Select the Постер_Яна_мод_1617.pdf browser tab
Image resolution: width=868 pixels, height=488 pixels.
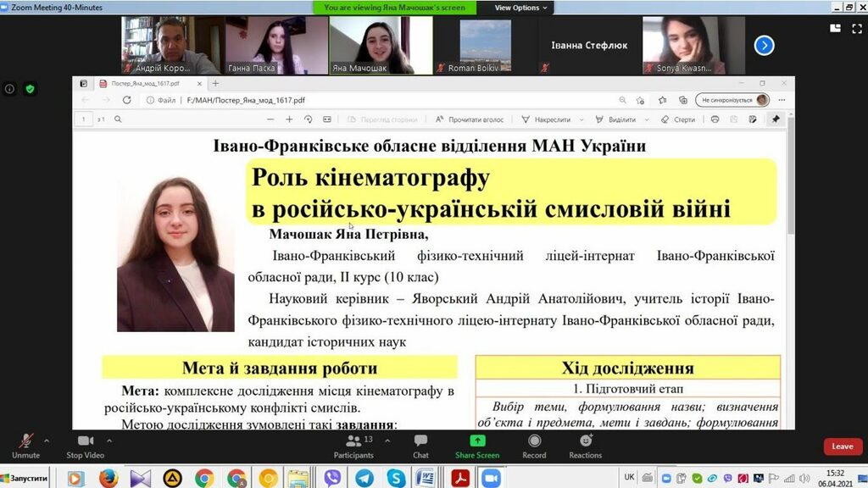144,84
